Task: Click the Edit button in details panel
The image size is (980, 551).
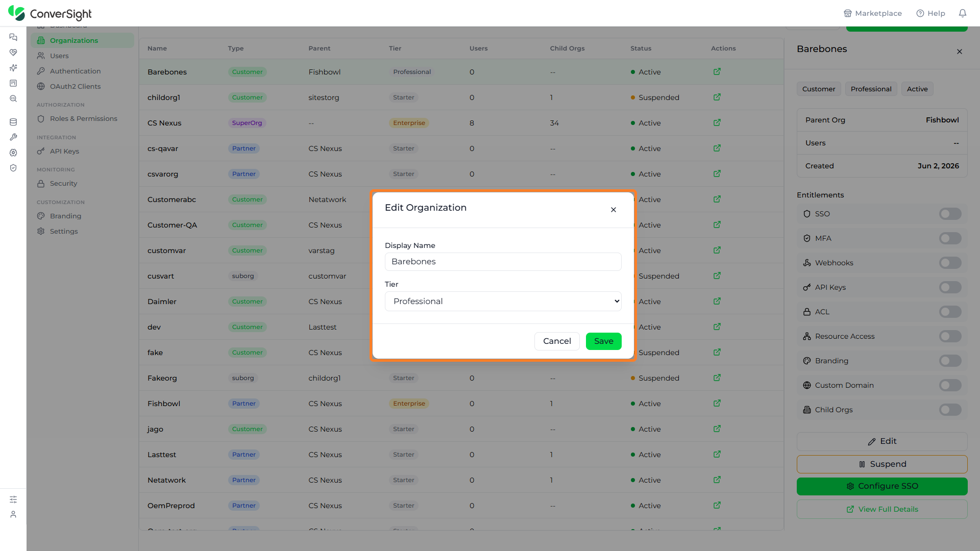Action: point(882,441)
